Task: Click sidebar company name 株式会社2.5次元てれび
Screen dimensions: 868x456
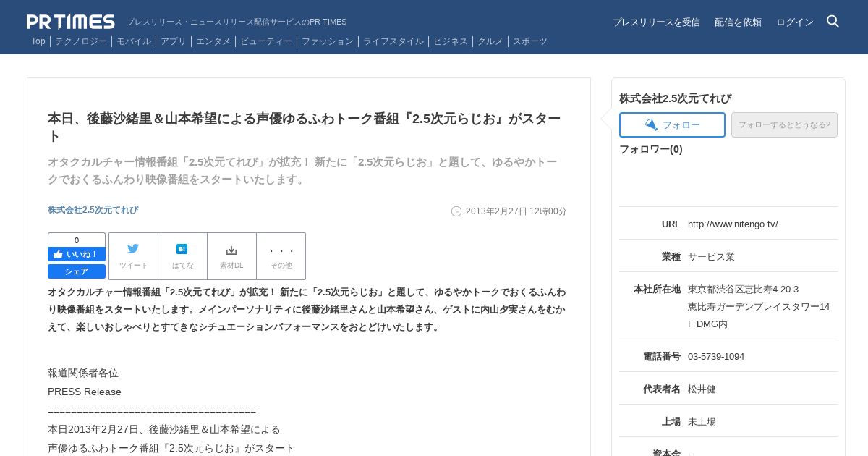Action: [675, 98]
